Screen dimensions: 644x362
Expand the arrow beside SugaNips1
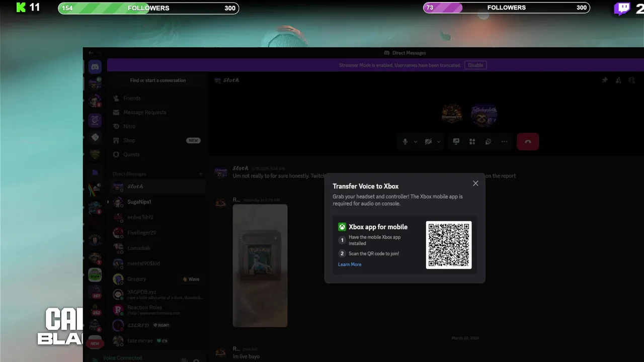(108, 202)
